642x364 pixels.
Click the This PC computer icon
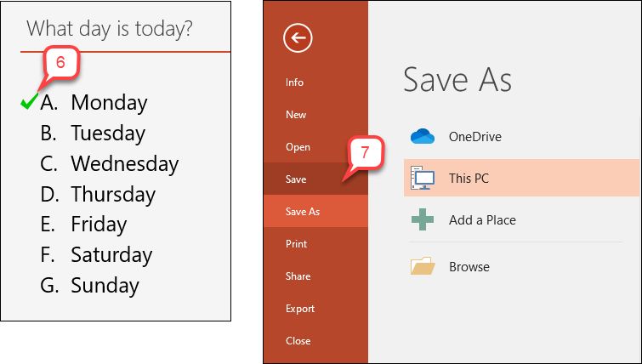click(422, 178)
